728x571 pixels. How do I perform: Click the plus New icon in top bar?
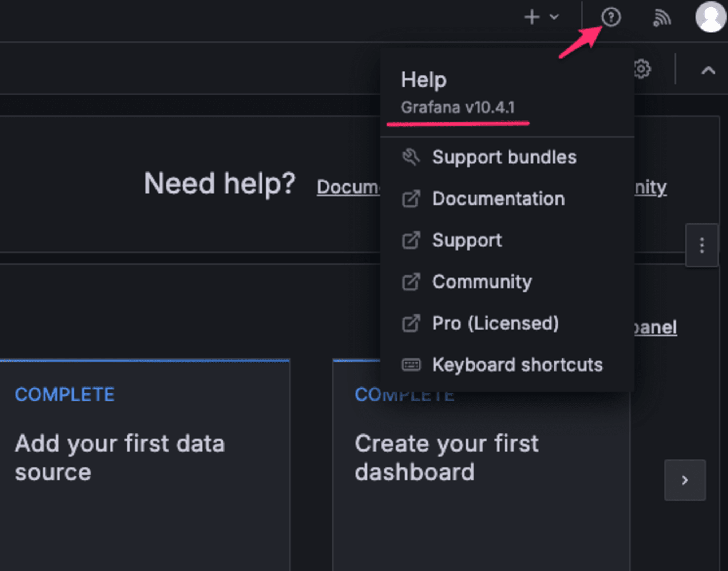[x=532, y=17]
